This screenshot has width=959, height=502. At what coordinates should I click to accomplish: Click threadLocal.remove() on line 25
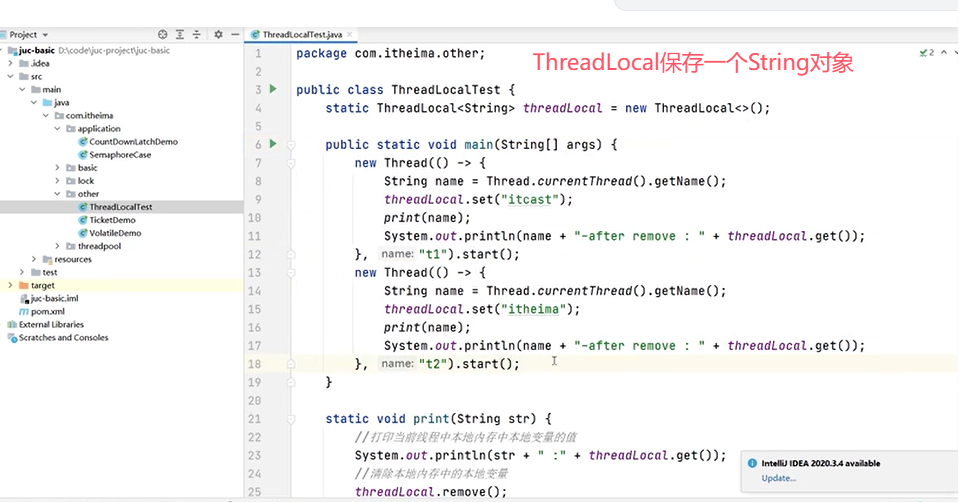[x=431, y=492]
